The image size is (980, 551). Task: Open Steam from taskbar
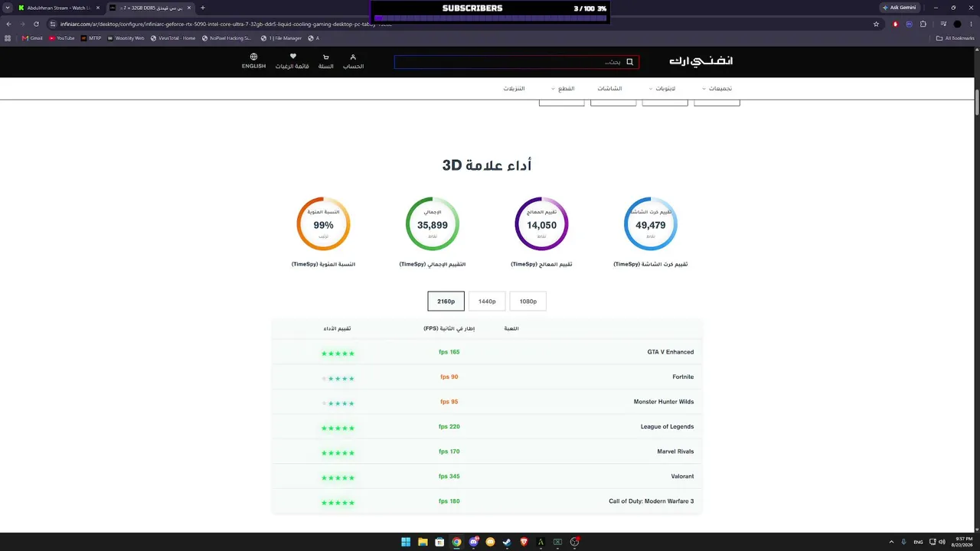(507, 542)
